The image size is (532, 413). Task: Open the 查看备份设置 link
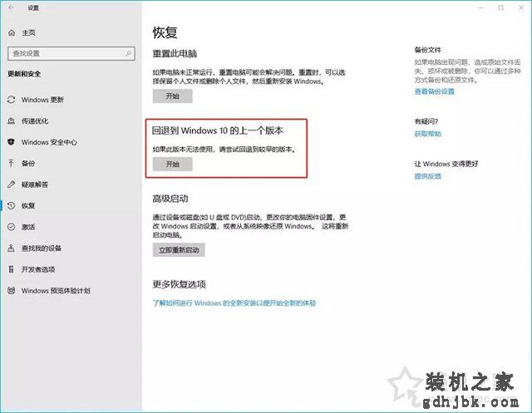(x=434, y=91)
